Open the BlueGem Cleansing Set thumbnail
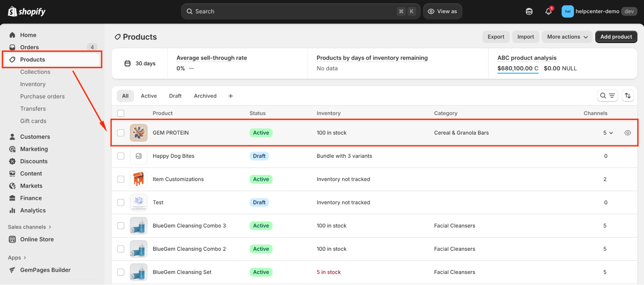 [x=139, y=272]
